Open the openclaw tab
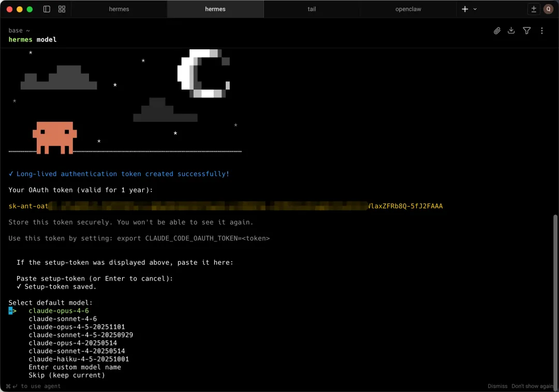This screenshot has height=392, width=559. (408, 9)
